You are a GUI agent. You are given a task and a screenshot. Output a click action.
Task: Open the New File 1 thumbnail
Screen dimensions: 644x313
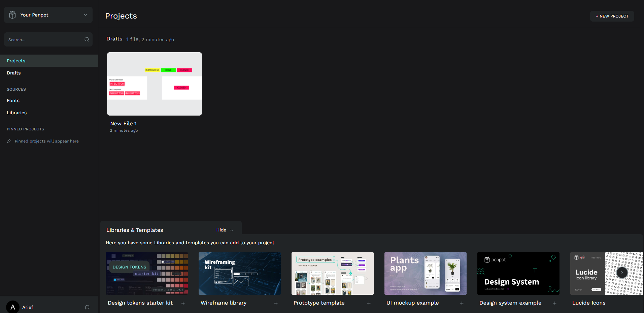155,84
